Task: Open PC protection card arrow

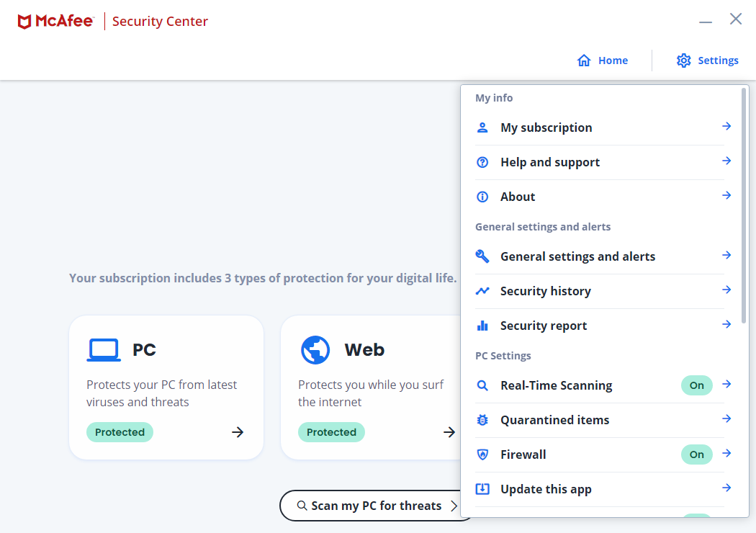Action: (x=238, y=432)
